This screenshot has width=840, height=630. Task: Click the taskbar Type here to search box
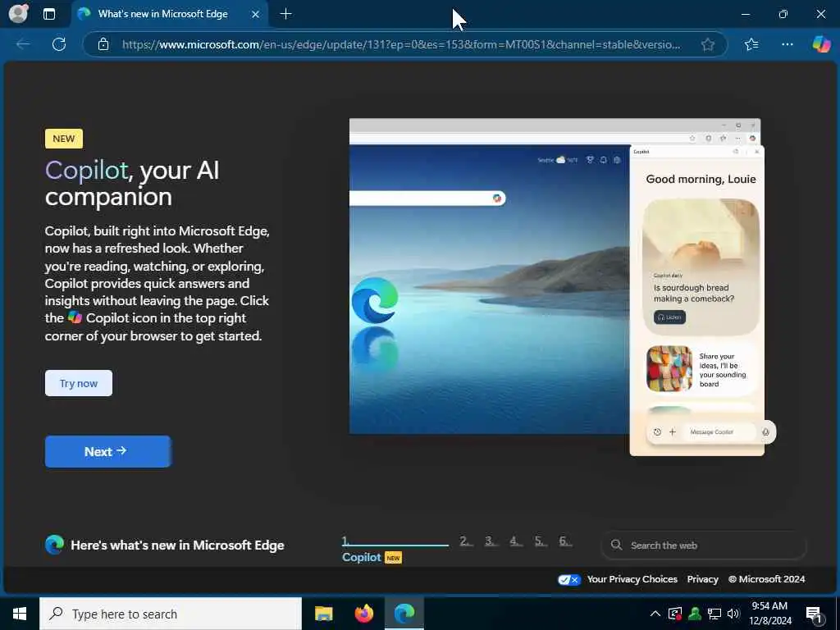(x=171, y=614)
